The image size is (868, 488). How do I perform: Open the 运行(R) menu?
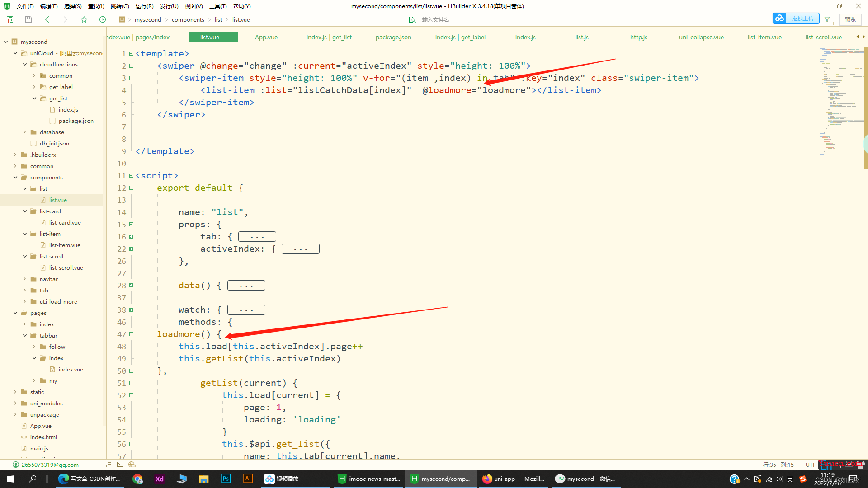click(x=144, y=6)
